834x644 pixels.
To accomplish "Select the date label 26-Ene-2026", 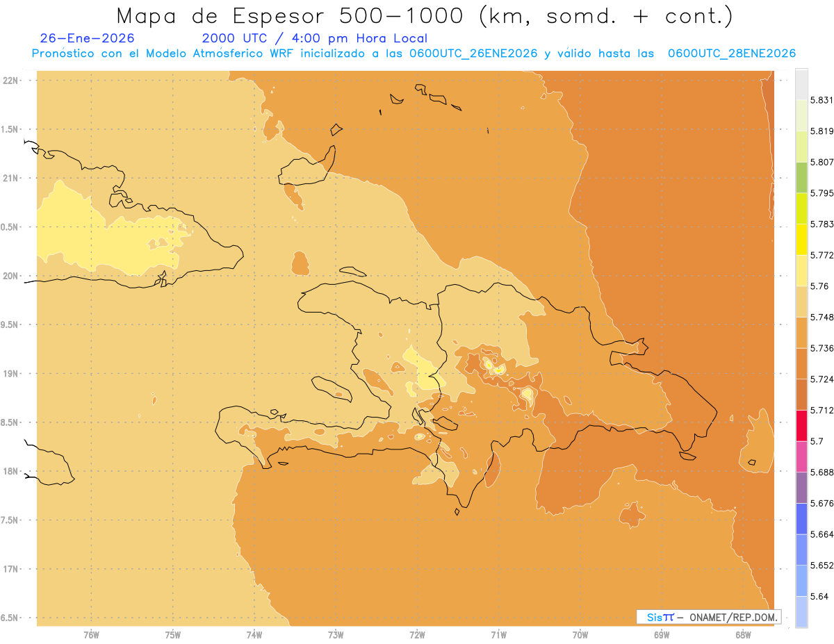I will point(88,39).
